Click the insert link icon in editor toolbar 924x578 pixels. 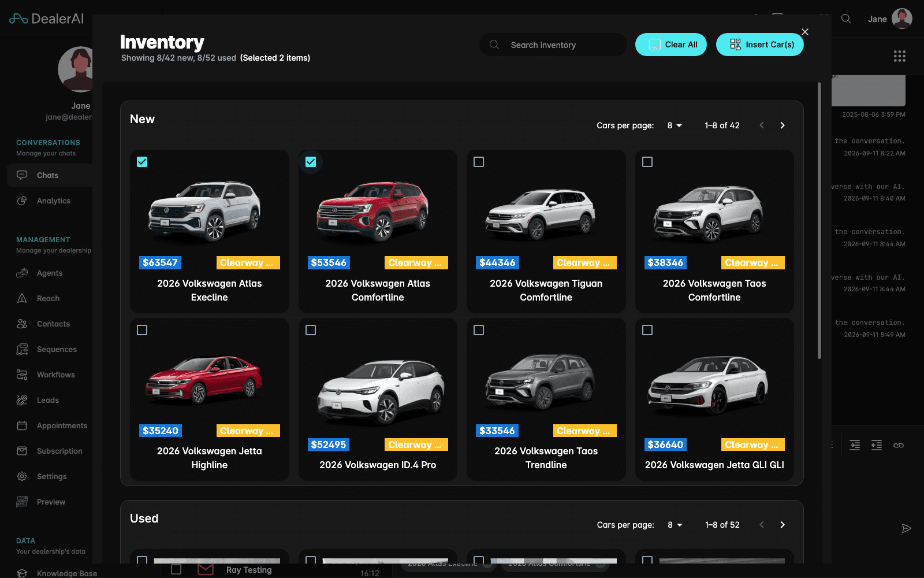click(899, 445)
